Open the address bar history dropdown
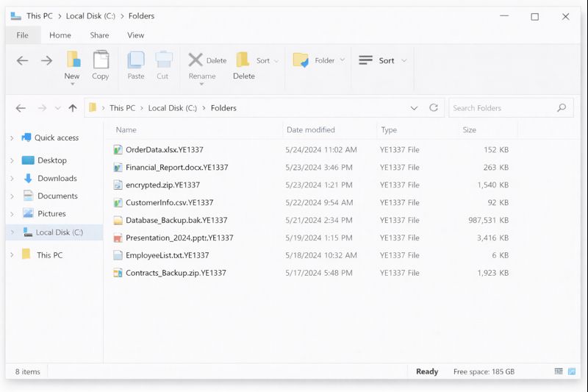This screenshot has width=588, height=392. [x=414, y=108]
